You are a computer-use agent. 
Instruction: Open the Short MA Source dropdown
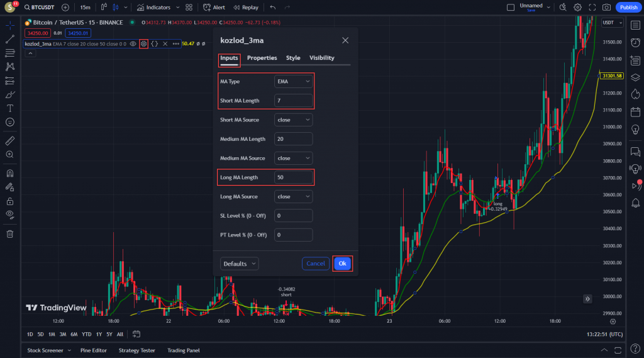click(293, 120)
